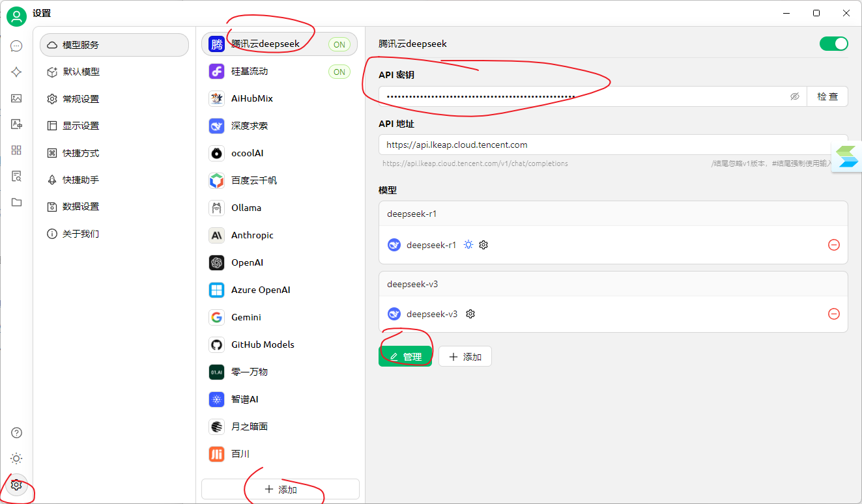Screen dimensions: 862x504
Task: Click 检查 to verify the API key
Action: tap(827, 96)
